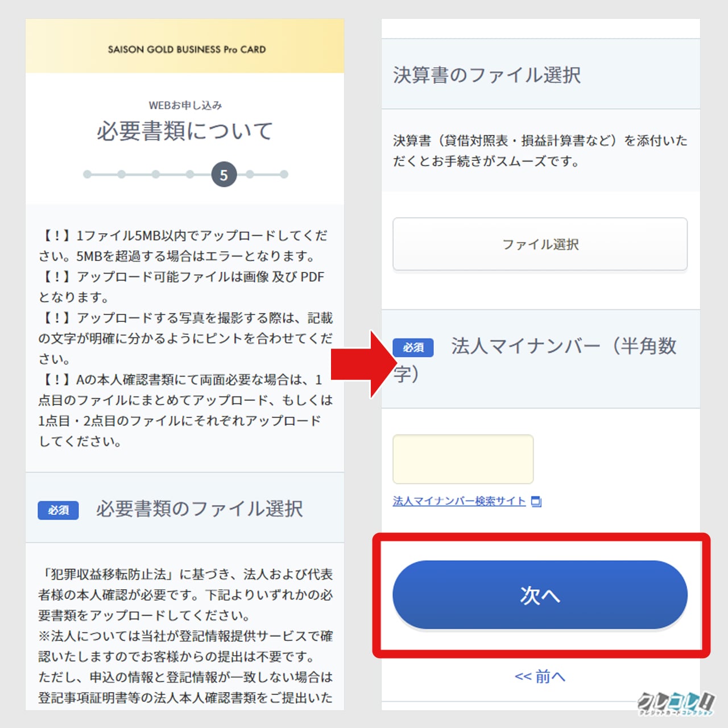Select the last step dot in progress indicator
The height and width of the screenshot is (728, 728).
click(284, 175)
